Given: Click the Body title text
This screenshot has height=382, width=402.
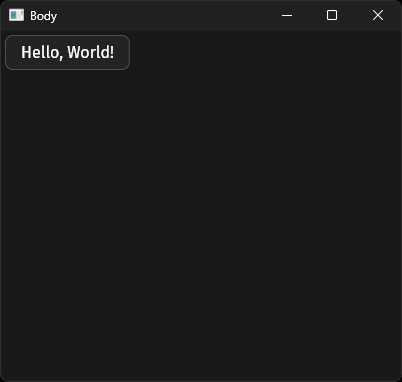Looking at the screenshot, I should pyautogui.click(x=43, y=16).
